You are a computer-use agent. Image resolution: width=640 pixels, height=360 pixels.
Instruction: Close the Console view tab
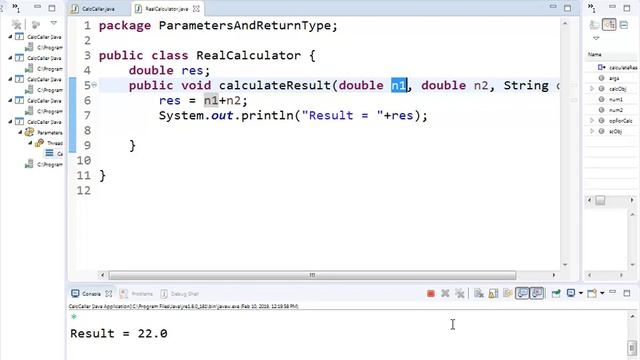tap(109, 293)
